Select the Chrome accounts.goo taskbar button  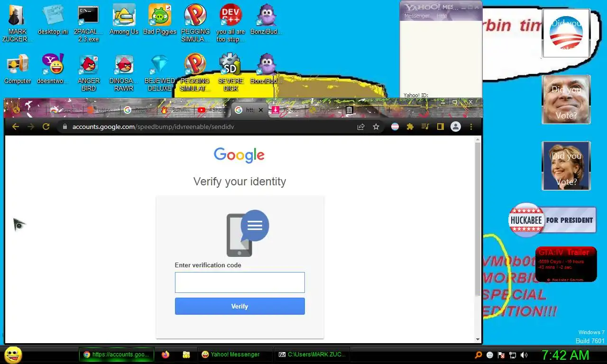pyautogui.click(x=117, y=354)
